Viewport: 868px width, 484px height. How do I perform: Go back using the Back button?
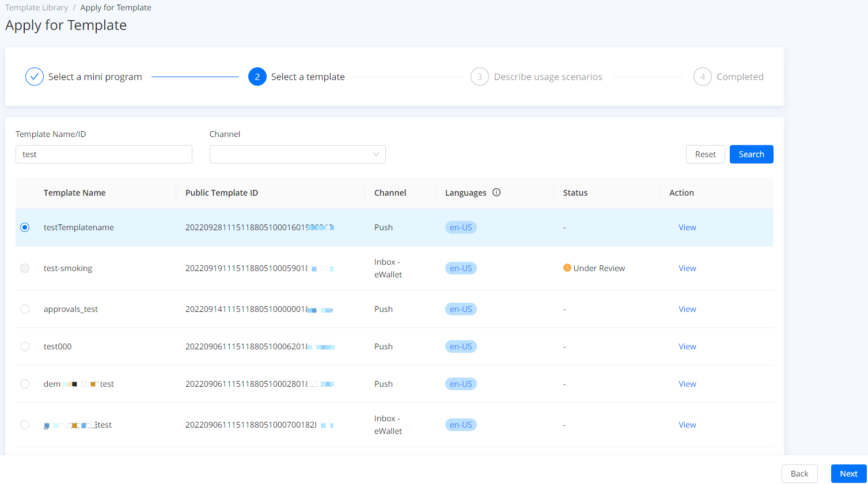799,474
